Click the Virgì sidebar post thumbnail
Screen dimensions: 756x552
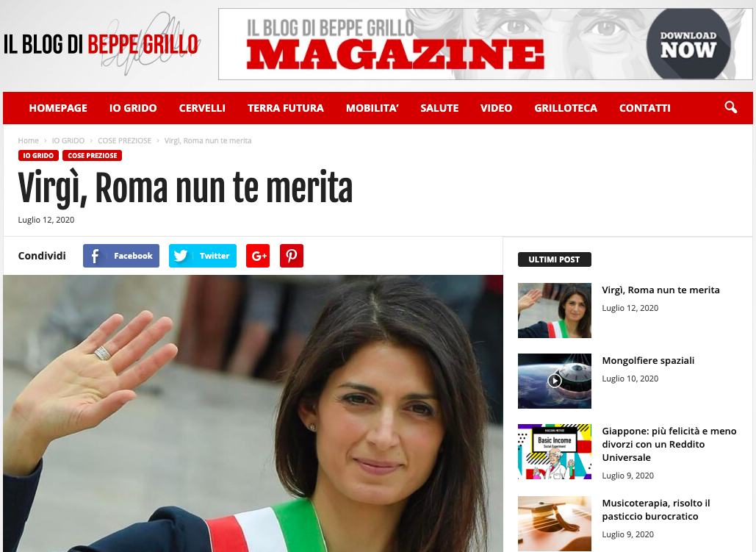coord(555,310)
